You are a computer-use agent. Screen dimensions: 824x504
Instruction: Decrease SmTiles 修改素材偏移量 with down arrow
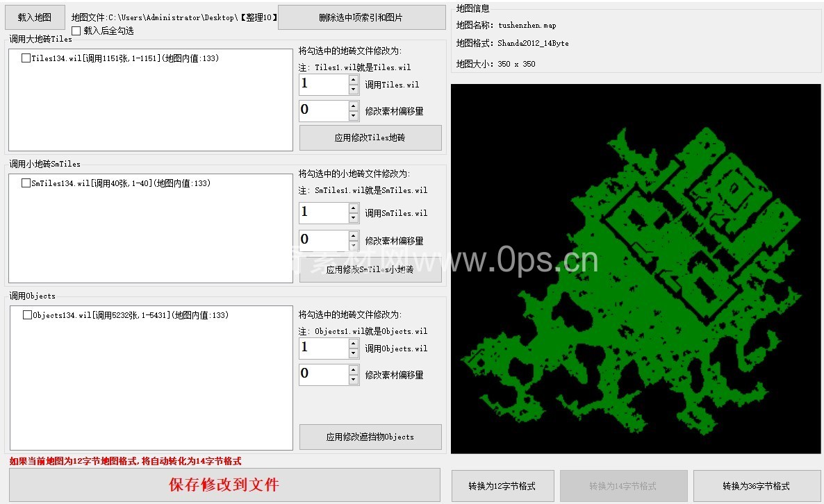354,245
